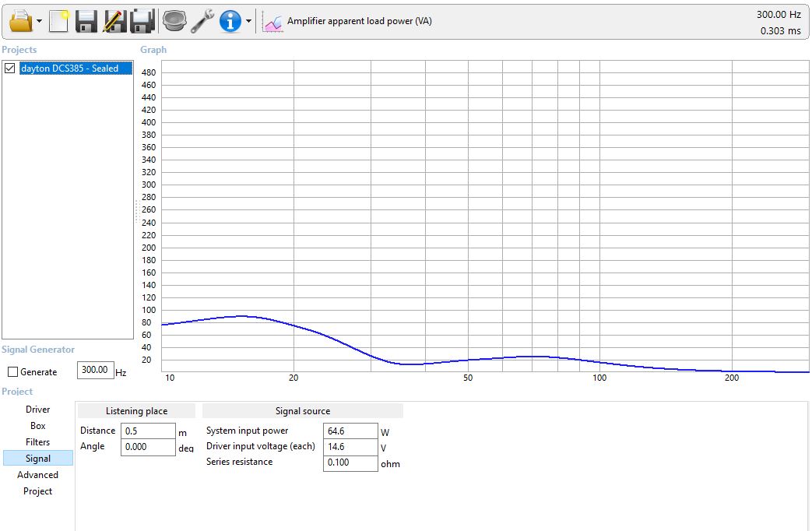Click the 300.00 Hz generator frequency field
This screenshot has height=531, width=812.
coord(95,370)
